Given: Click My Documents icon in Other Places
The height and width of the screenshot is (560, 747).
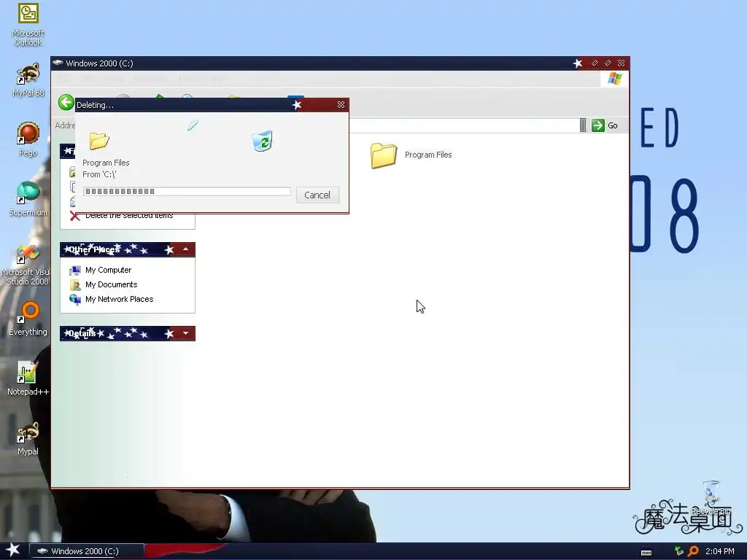Looking at the screenshot, I should 75,285.
